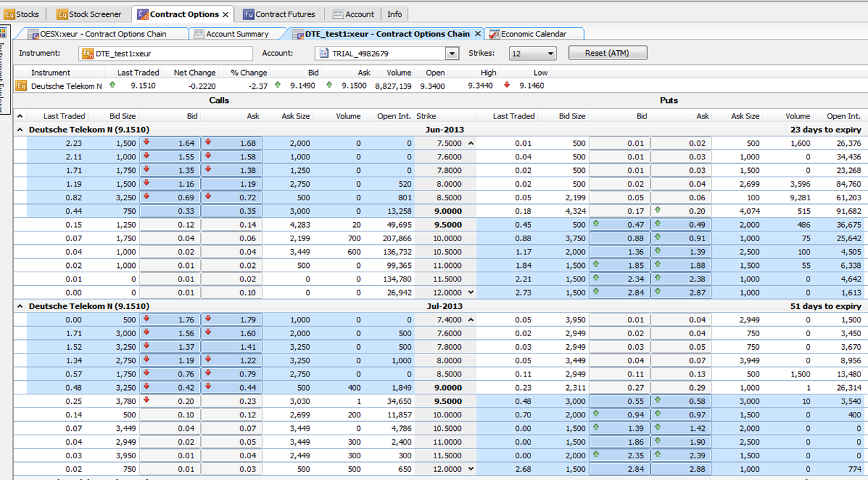Click Jul-2013 9.0000 call ask 0.44
The height and width of the screenshot is (480, 868).
click(x=231, y=388)
